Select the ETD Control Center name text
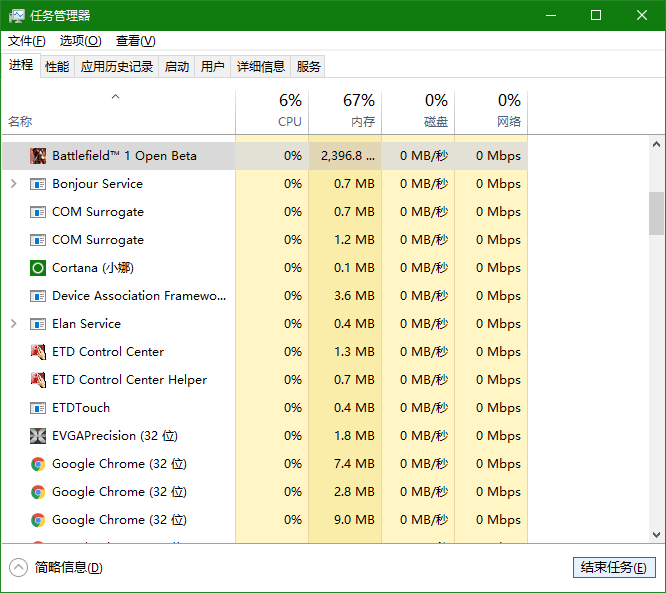 coord(108,352)
